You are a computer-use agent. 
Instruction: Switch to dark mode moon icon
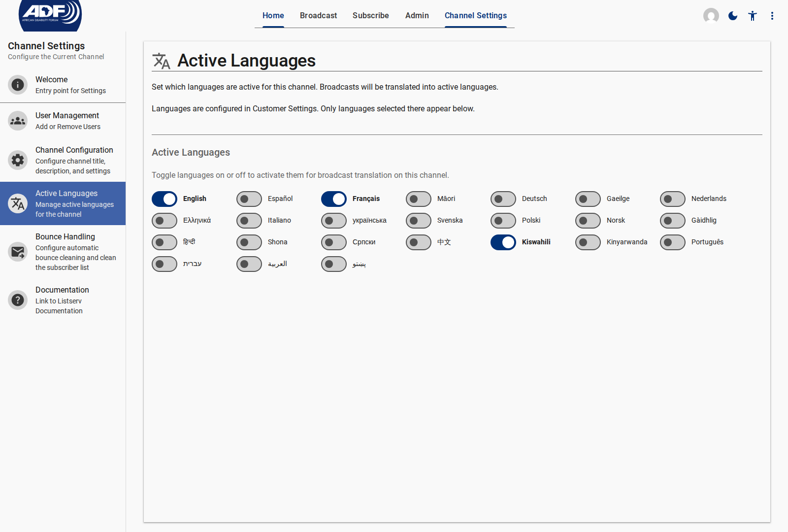tap(733, 16)
